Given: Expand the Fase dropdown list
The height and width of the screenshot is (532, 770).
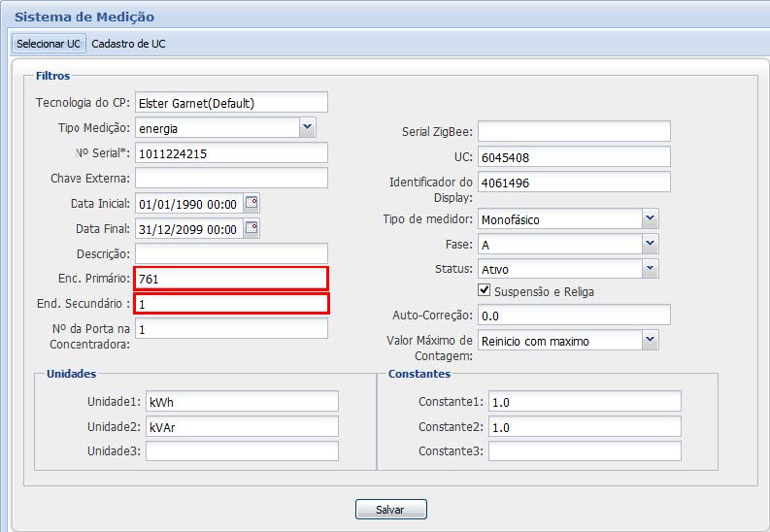Looking at the screenshot, I should [x=650, y=244].
